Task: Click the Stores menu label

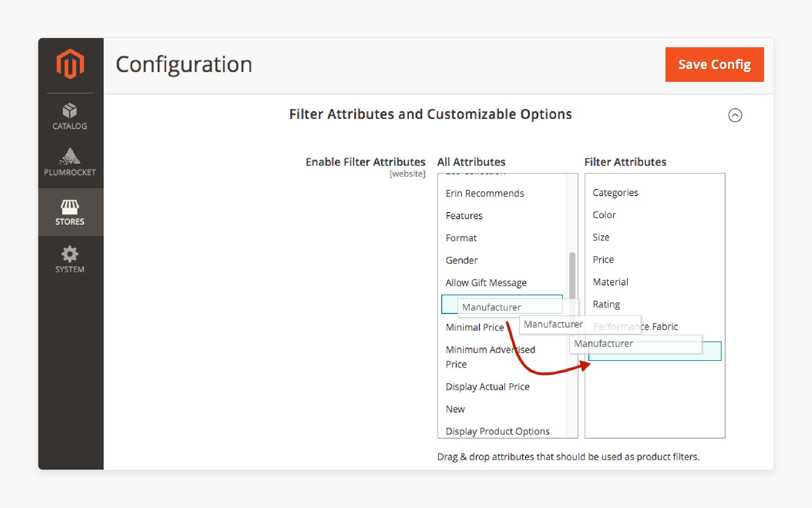Action: [x=70, y=222]
